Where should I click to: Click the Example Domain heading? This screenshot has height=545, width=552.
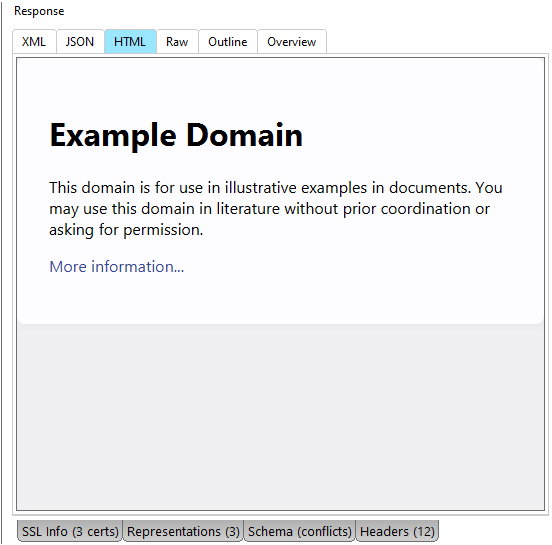point(176,135)
